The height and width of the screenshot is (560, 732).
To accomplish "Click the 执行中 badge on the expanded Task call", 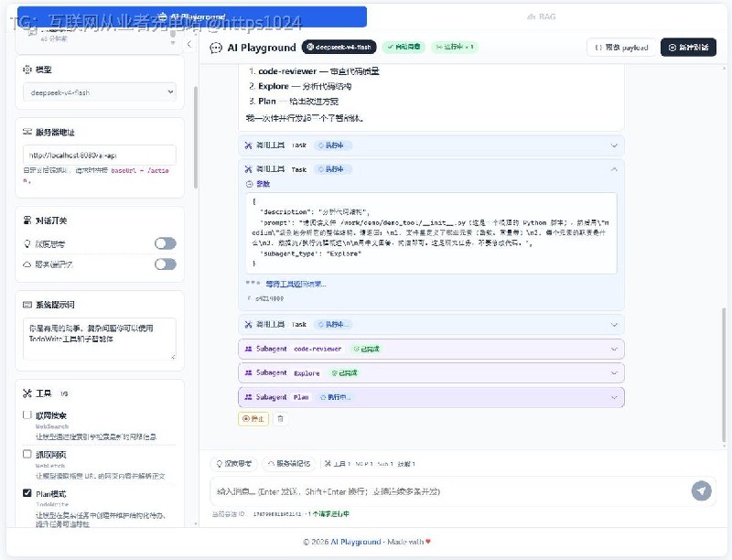I will click(331, 169).
